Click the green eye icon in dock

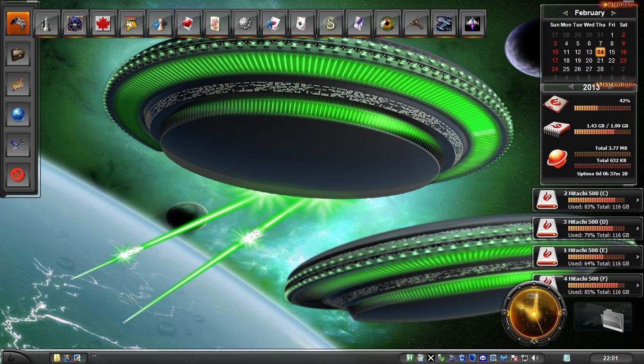tap(387, 24)
